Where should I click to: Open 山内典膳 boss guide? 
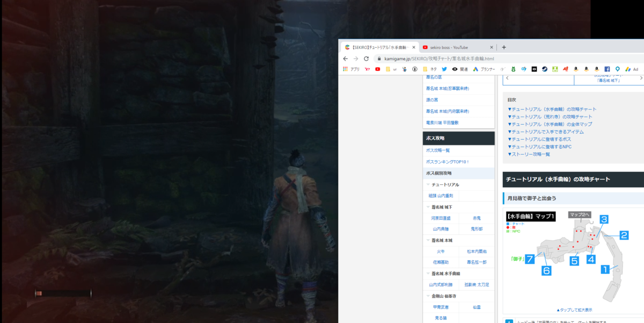[x=441, y=229]
